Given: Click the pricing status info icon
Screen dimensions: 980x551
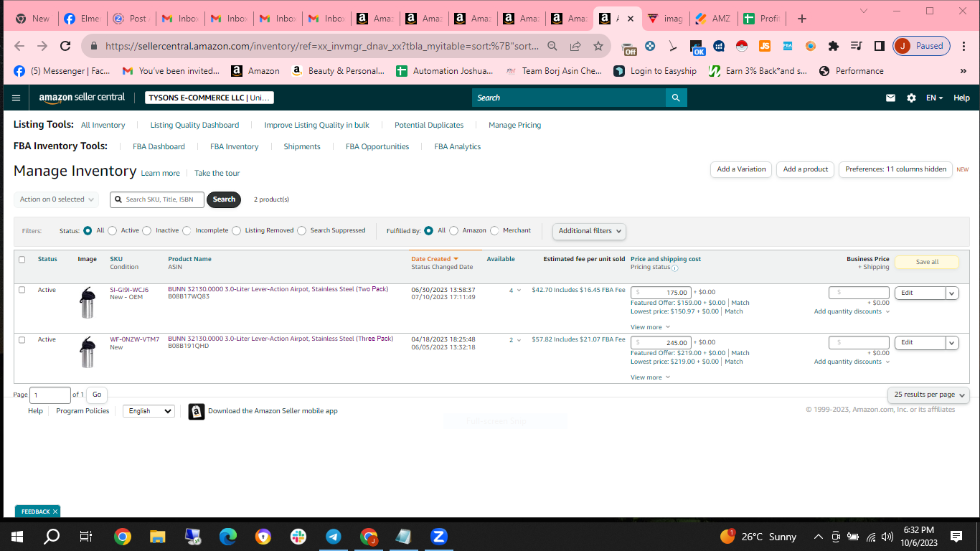Looking at the screenshot, I should pyautogui.click(x=675, y=268).
